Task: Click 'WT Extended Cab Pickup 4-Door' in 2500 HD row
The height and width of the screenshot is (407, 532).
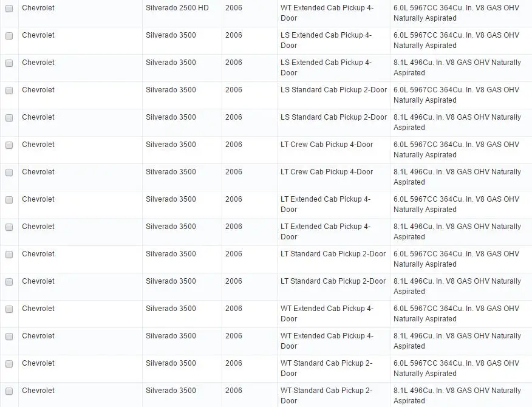Action: (x=327, y=13)
